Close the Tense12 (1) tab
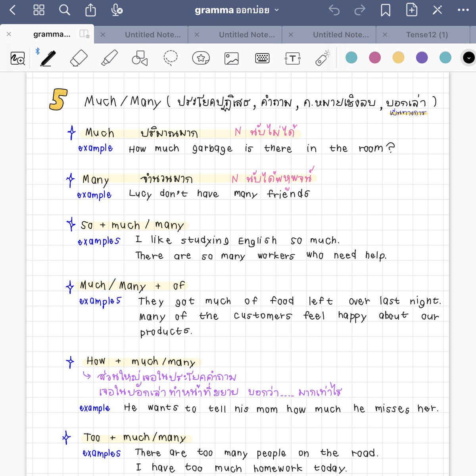Screen dimensions: 476x476 (x=385, y=35)
